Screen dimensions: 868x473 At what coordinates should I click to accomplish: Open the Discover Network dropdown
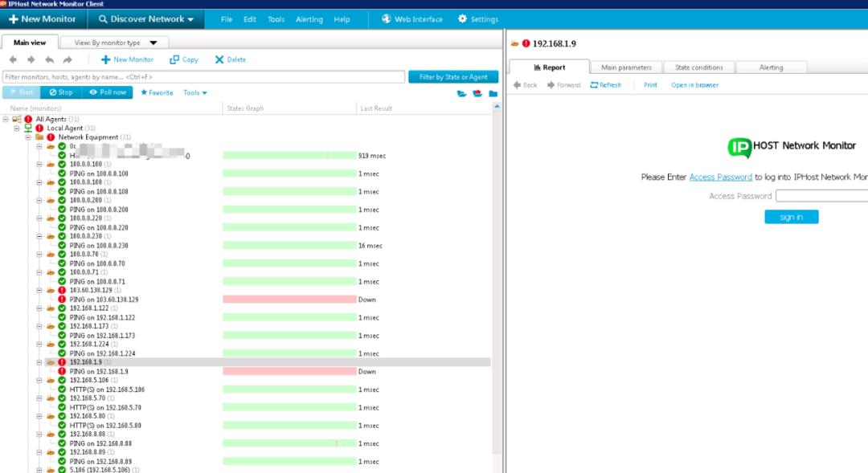click(x=146, y=18)
